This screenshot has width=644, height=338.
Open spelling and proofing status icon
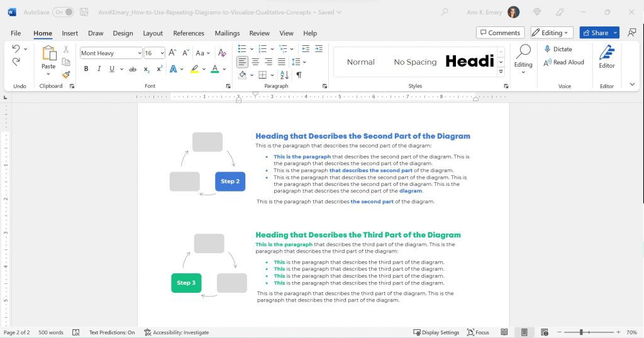76,332
